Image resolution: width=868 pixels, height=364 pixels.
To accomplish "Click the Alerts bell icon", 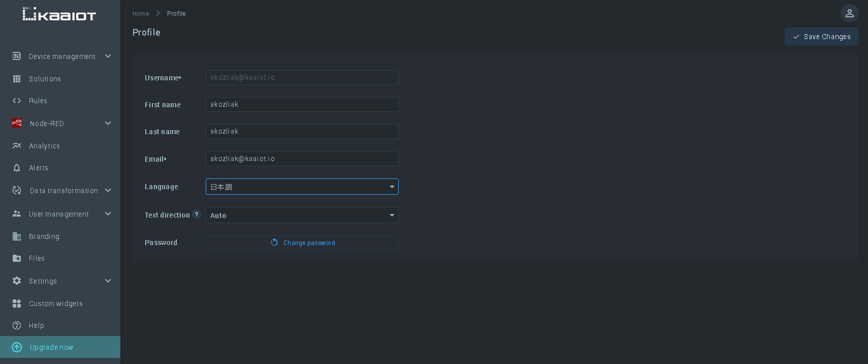I will (x=17, y=168).
